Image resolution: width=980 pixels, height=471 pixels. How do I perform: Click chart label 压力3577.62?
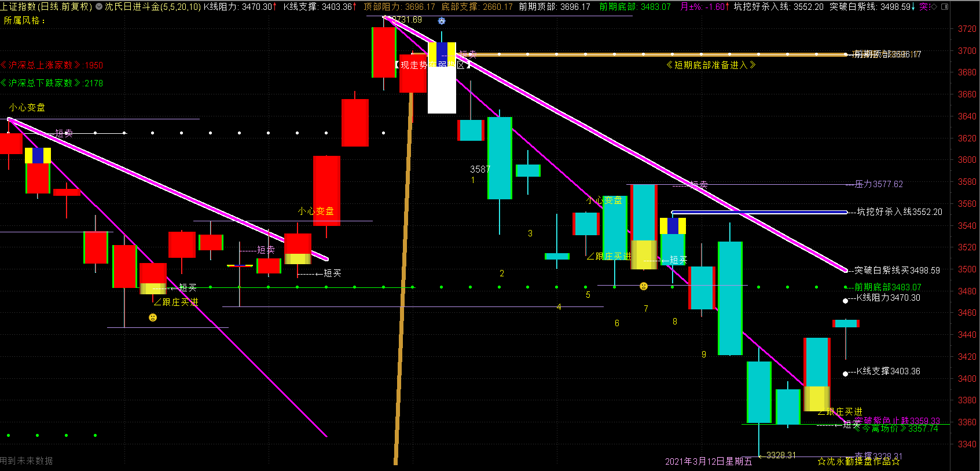879,184
